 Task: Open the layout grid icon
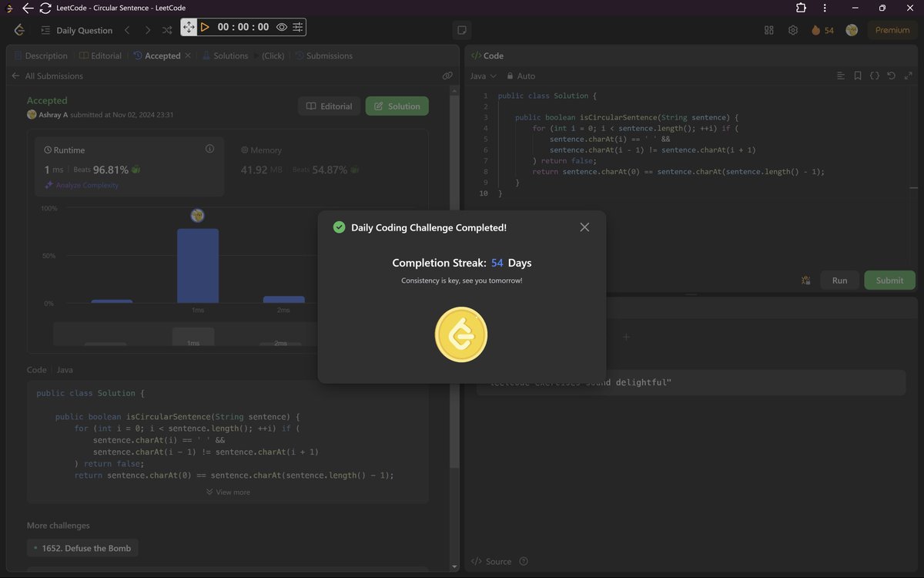coord(768,30)
